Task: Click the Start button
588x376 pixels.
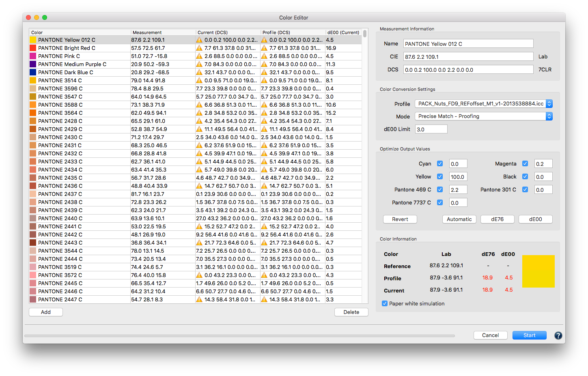Action: click(530, 335)
